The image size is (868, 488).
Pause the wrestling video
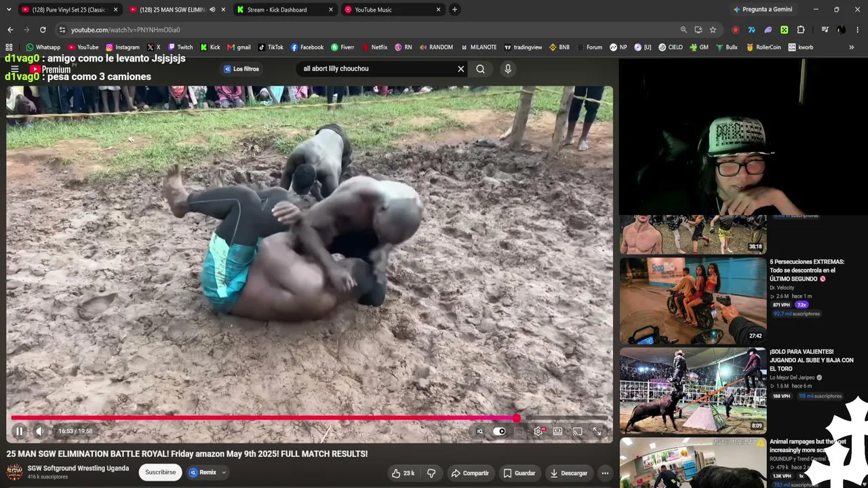[x=19, y=431]
